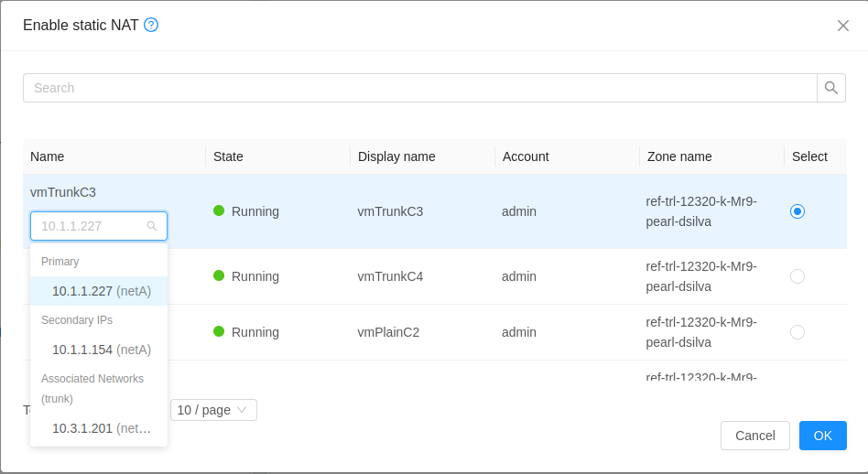Screen dimensions: 868x474
Task: Confirm with the OK button
Action: point(822,436)
